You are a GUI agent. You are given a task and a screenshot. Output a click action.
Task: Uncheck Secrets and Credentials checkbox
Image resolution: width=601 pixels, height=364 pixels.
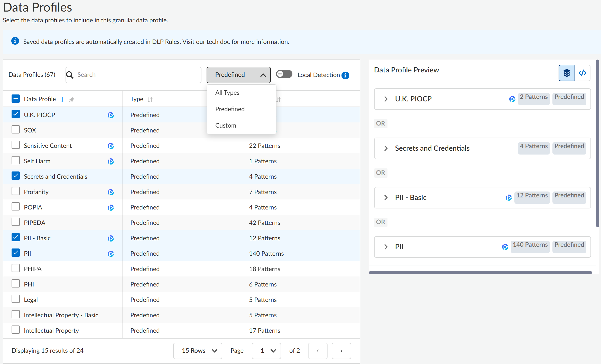16,176
